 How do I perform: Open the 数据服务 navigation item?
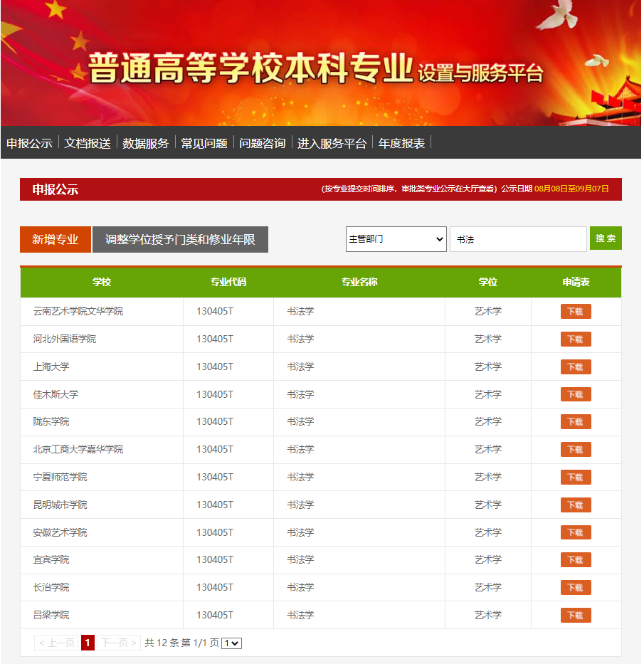146,143
